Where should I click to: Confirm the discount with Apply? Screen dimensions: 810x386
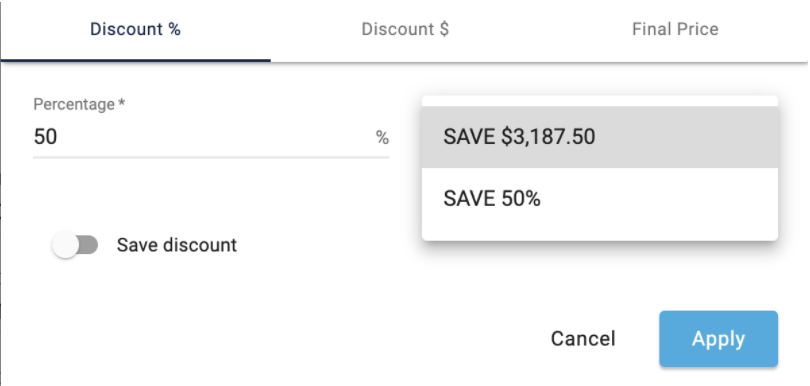(718, 339)
